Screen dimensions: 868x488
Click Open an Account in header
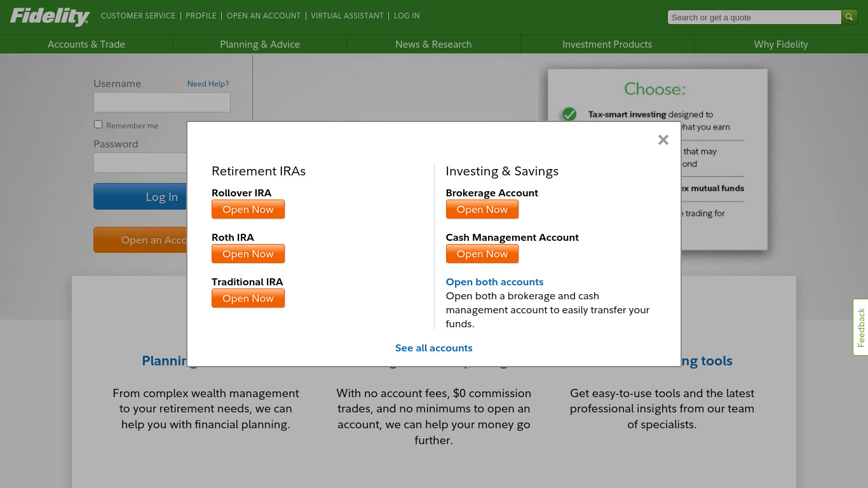coord(264,16)
